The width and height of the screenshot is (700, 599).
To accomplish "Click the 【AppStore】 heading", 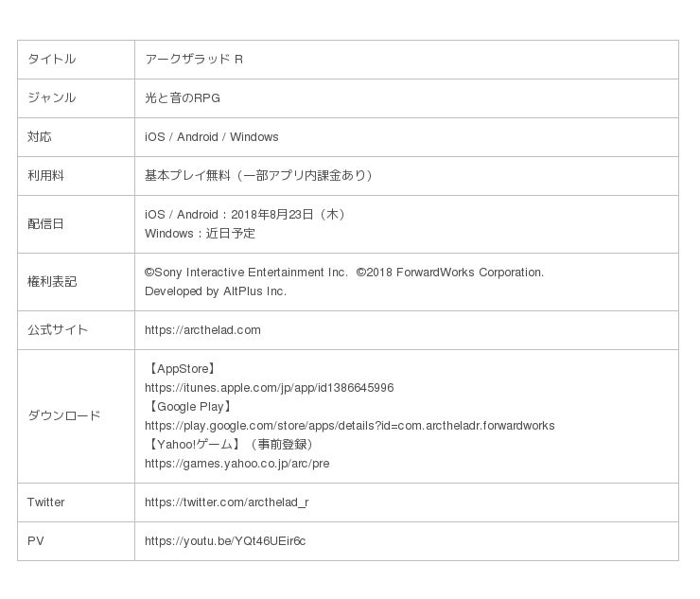I will [183, 369].
